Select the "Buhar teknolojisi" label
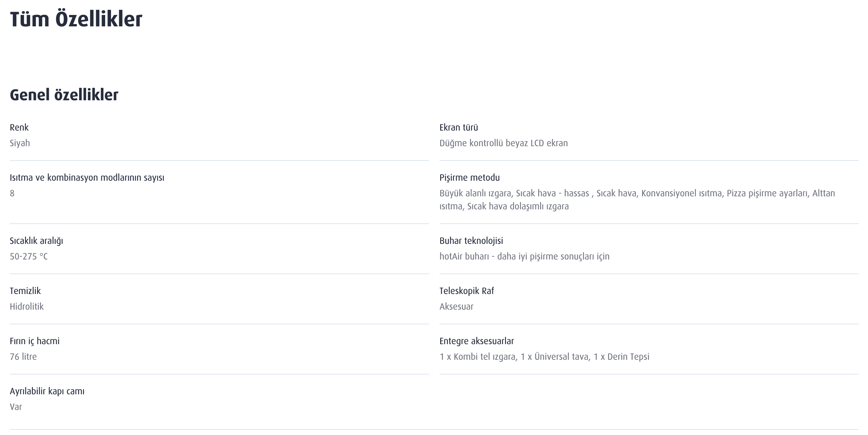This screenshot has width=868, height=435. (471, 241)
